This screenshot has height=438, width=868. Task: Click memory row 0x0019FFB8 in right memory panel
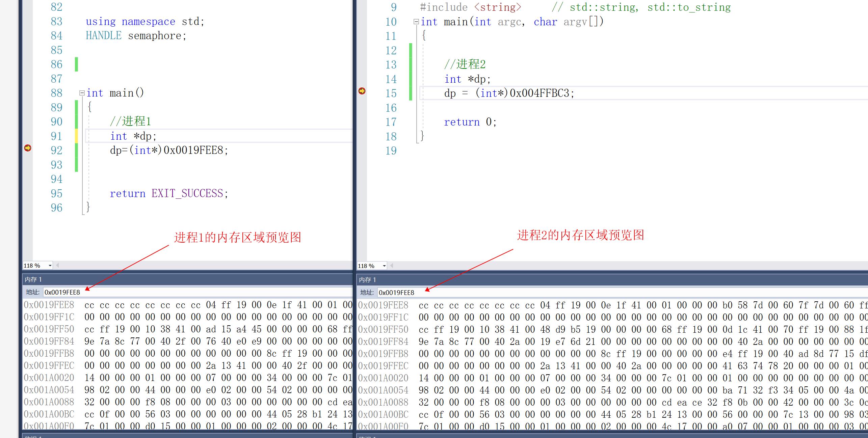(x=613, y=354)
